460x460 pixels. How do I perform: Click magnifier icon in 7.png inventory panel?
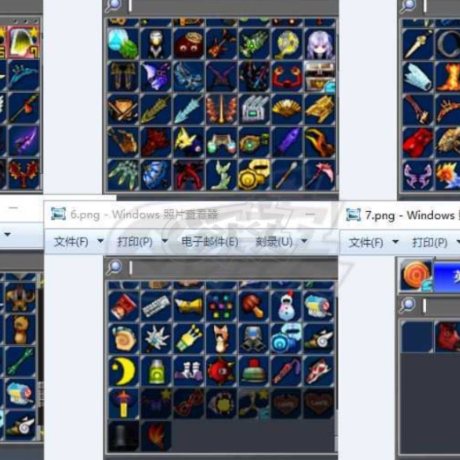[408, 305]
